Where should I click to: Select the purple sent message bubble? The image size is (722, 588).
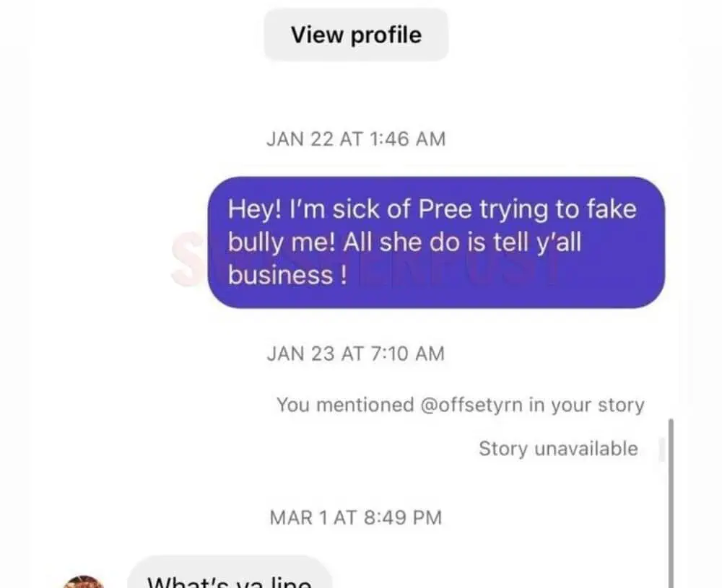436,242
